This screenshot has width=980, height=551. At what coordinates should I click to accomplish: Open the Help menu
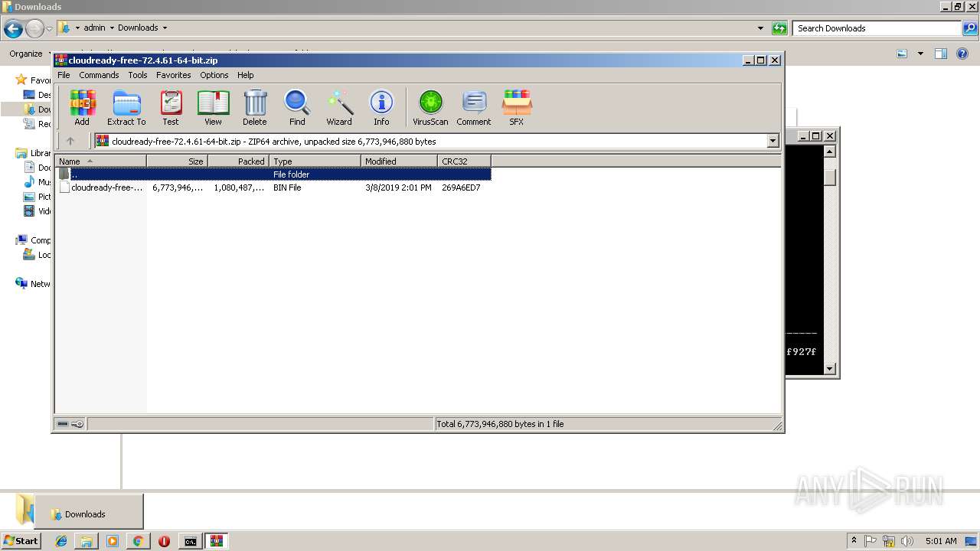(246, 75)
